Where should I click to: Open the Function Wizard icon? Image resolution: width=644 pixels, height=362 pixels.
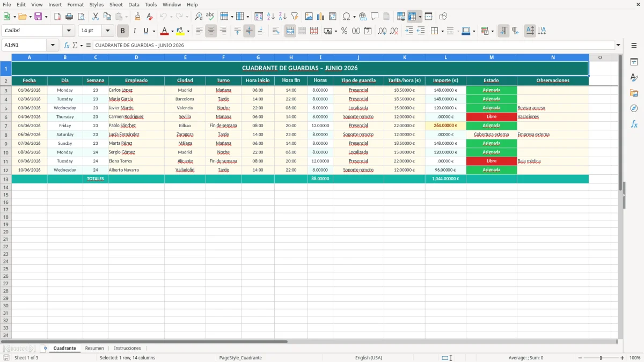point(67,45)
